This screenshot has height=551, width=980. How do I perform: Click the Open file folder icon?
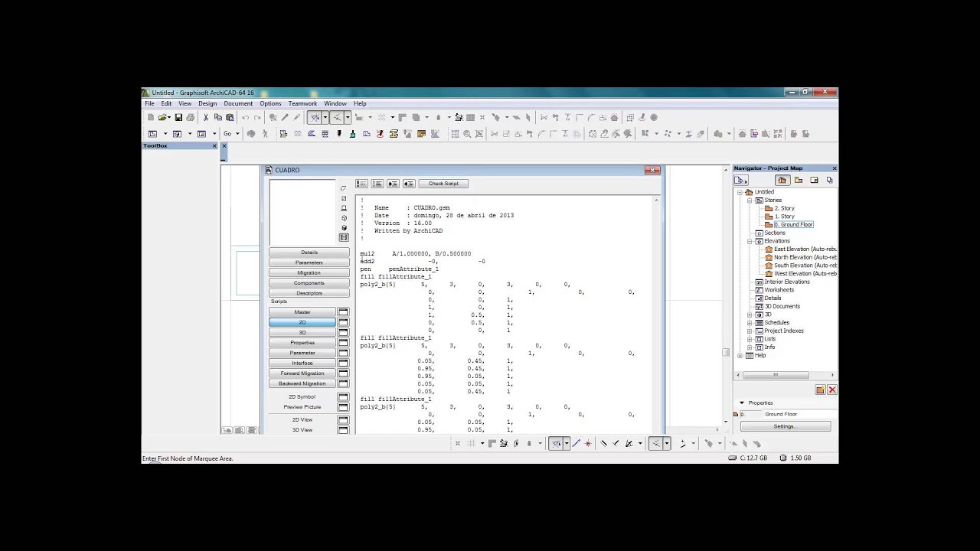162,118
